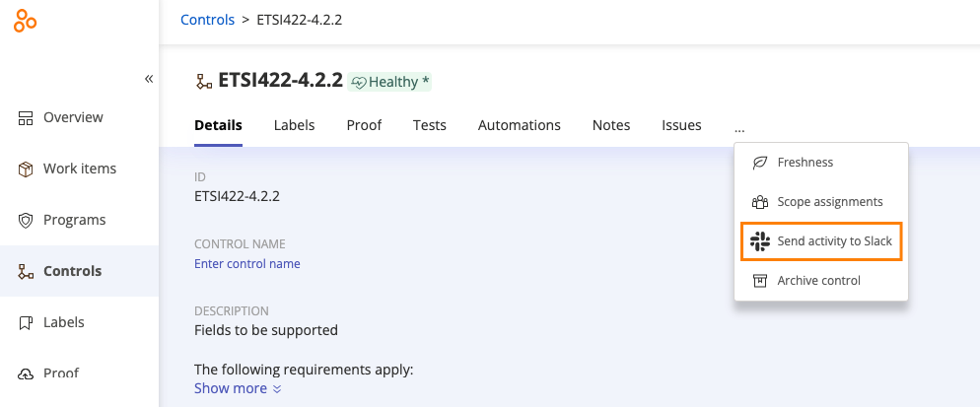The height and width of the screenshot is (407, 980).
Task: Collapse the sidebar with double chevron
Action: [149, 79]
